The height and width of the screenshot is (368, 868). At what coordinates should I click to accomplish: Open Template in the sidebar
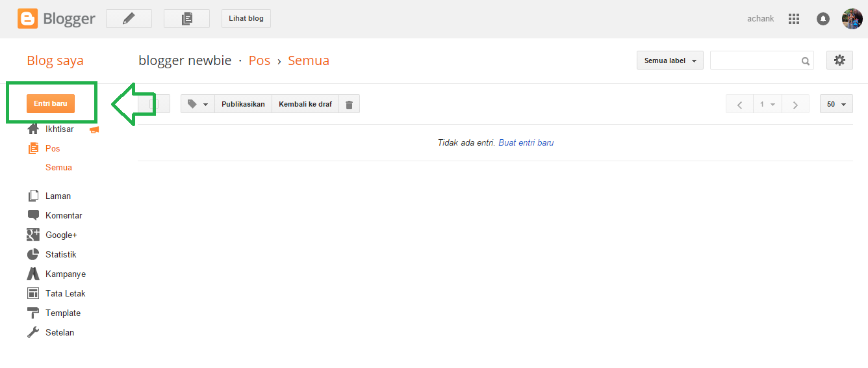point(63,313)
